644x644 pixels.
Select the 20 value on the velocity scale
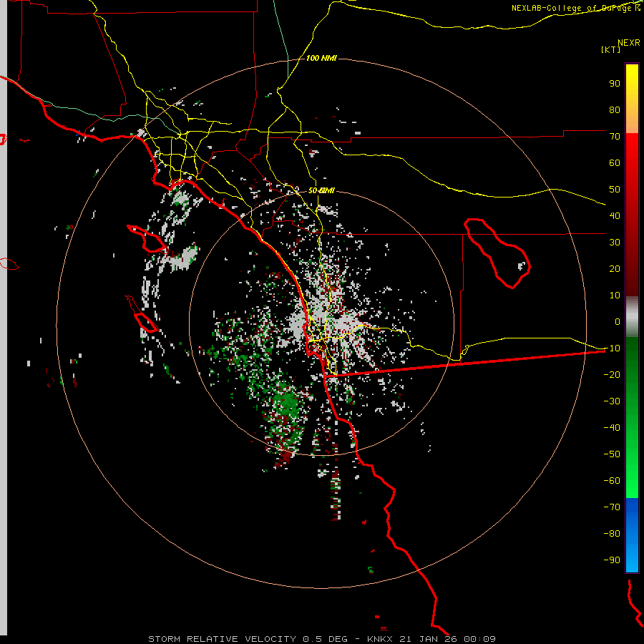point(615,268)
